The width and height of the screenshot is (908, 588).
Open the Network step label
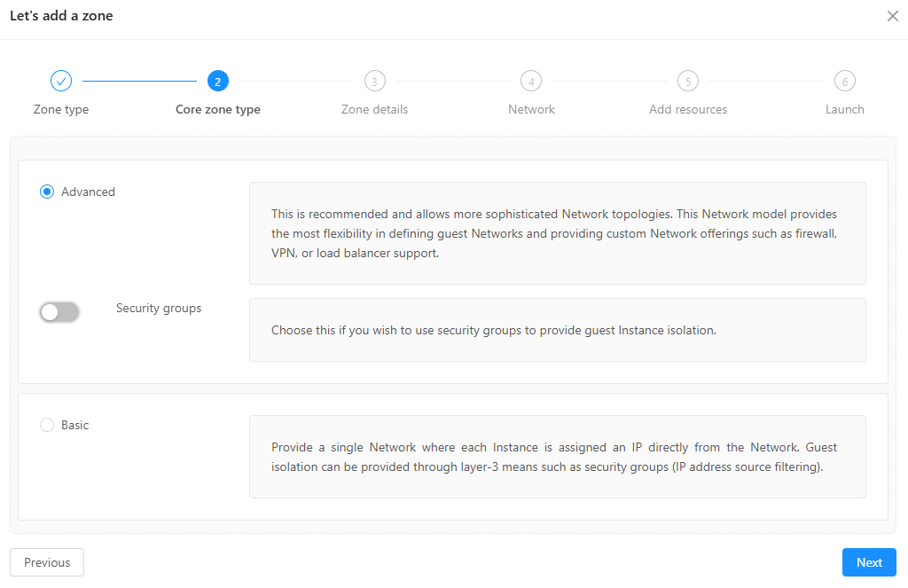(531, 110)
